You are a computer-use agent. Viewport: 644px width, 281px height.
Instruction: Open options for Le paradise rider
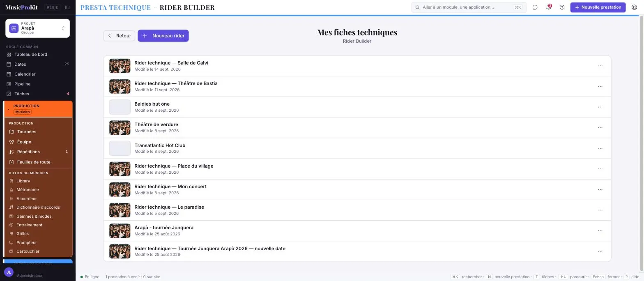pos(600,210)
